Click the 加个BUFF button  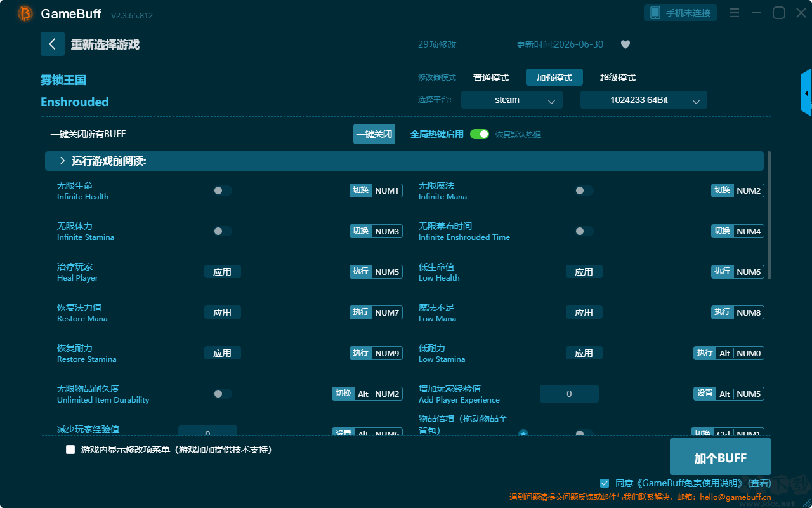[x=721, y=457]
